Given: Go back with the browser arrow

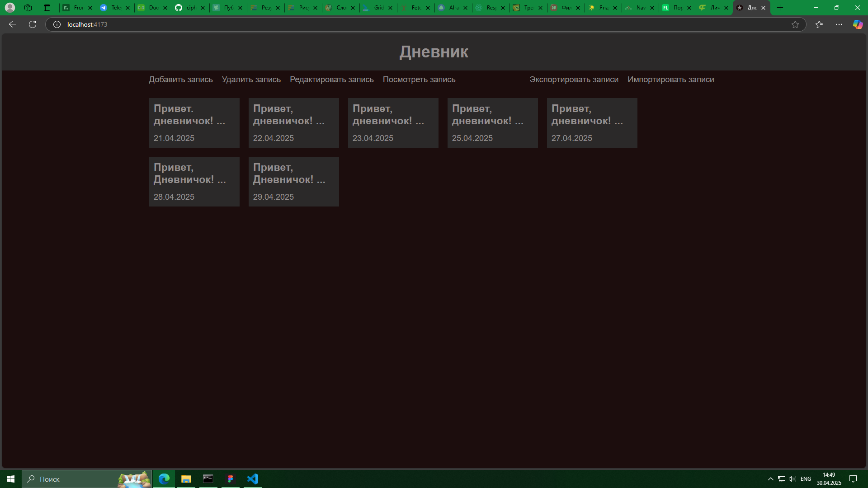Looking at the screenshot, I should 13,24.
